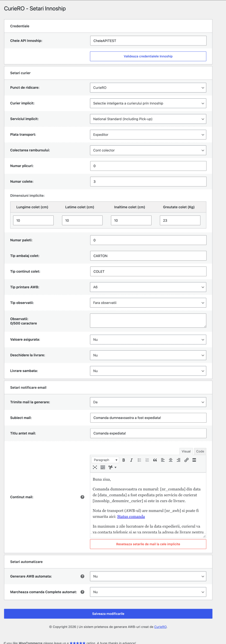Open Tip observatii dropdown

pyautogui.click(x=148, y=303)
